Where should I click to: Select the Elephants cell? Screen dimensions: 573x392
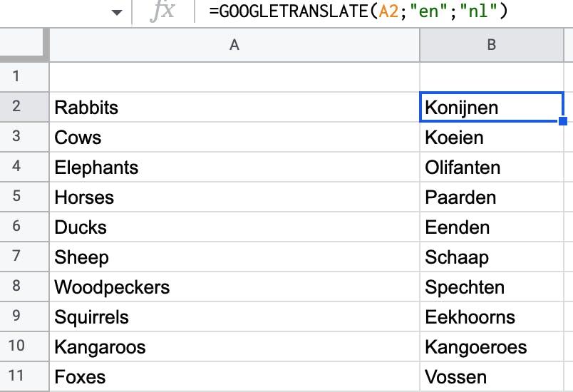tap(234, 167)
